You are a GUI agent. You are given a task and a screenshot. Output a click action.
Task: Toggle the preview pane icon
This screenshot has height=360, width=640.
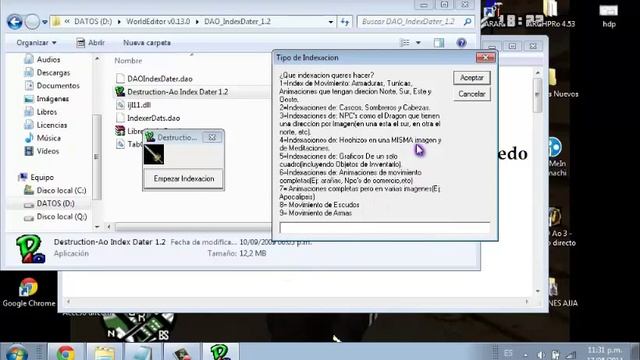[439, 42]
